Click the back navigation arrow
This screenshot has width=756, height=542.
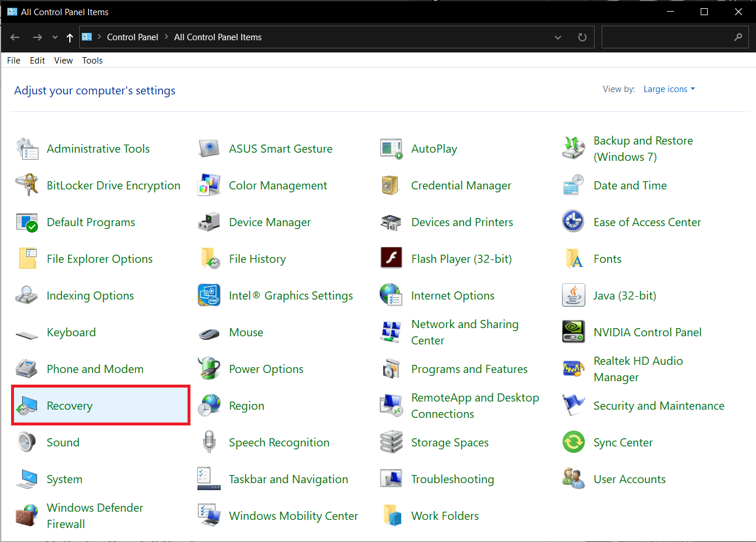[15, 37]
